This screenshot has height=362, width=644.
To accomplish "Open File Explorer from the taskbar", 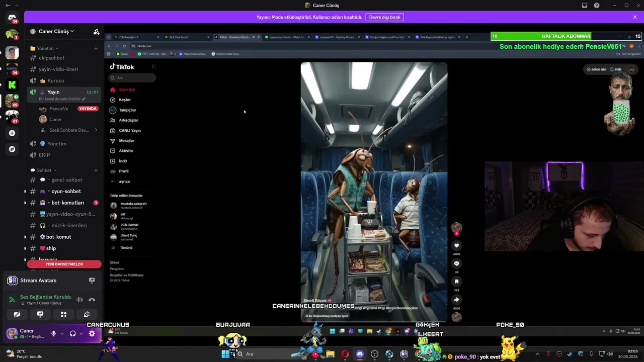I will coord(330,354).
